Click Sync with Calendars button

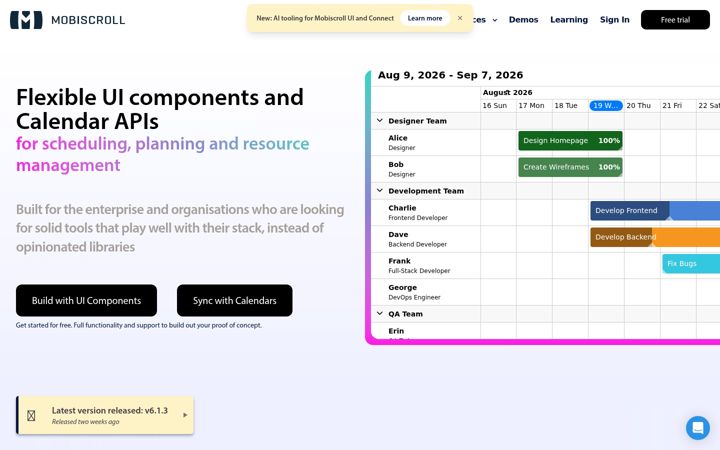tap(235, 300)
